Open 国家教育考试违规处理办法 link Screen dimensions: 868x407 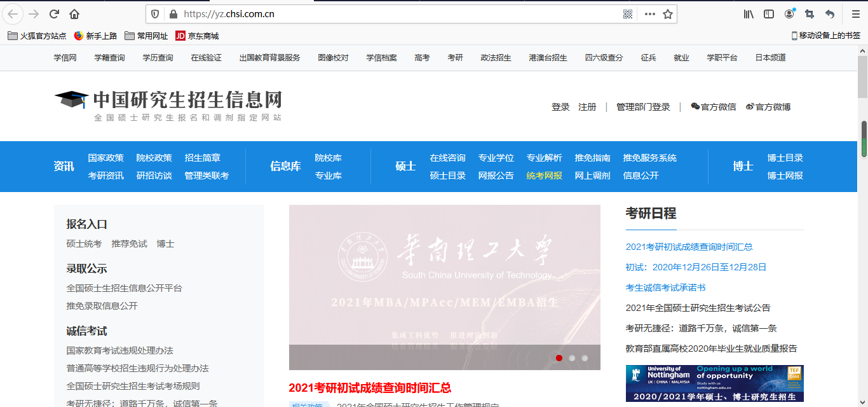tap(120, 350)
